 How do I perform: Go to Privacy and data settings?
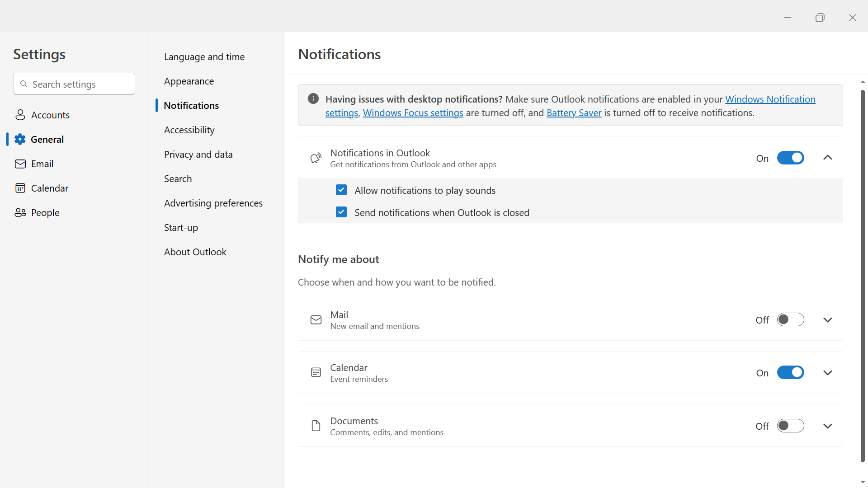(x=198, y=155)
